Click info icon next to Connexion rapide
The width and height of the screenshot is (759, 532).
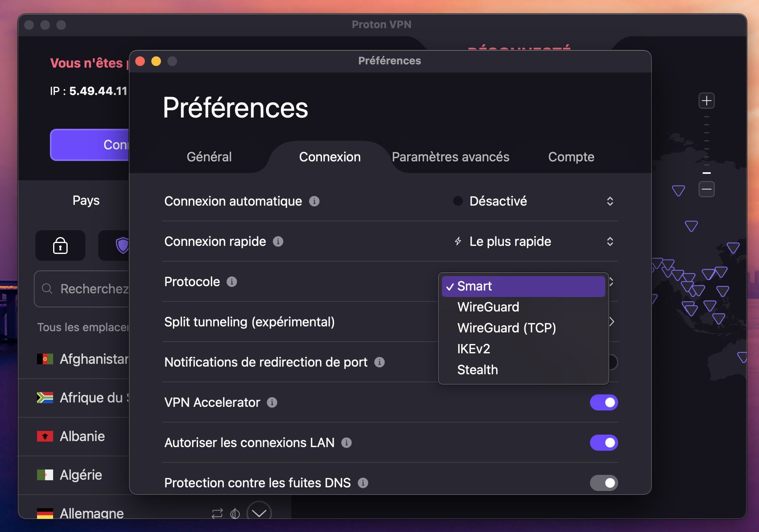coord(278,241)
